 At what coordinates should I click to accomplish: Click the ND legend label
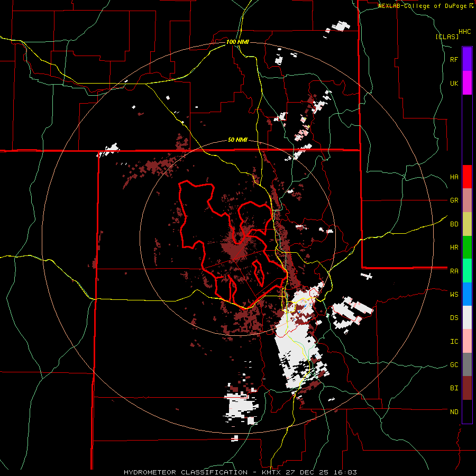[x=454, y=412]
